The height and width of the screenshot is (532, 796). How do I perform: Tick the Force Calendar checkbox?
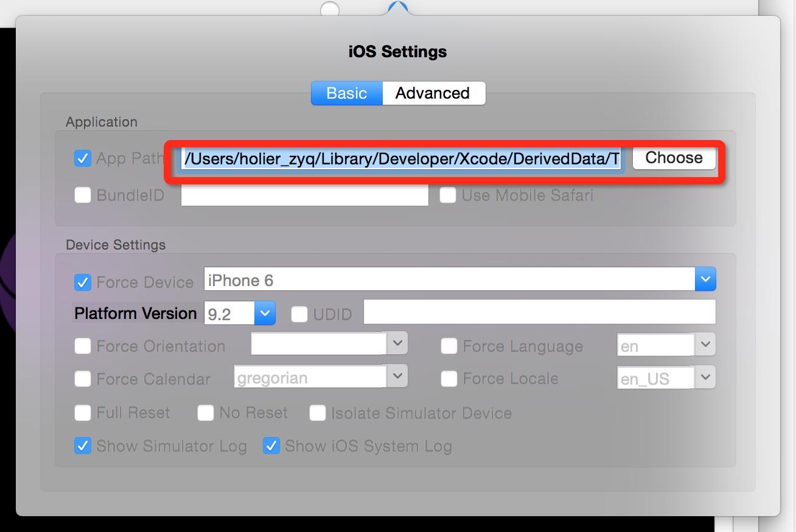[82, 379]
